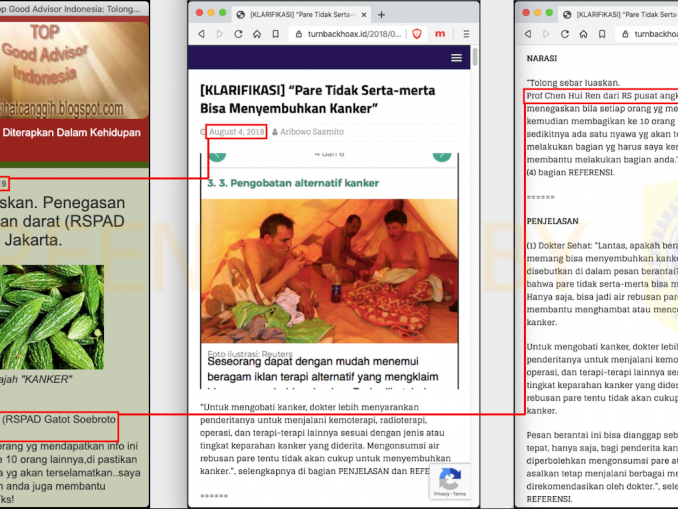678x509 pixels.
Task: Click August 4, 2018 post date
Action: pyautogui.click(x=237, y=132)
